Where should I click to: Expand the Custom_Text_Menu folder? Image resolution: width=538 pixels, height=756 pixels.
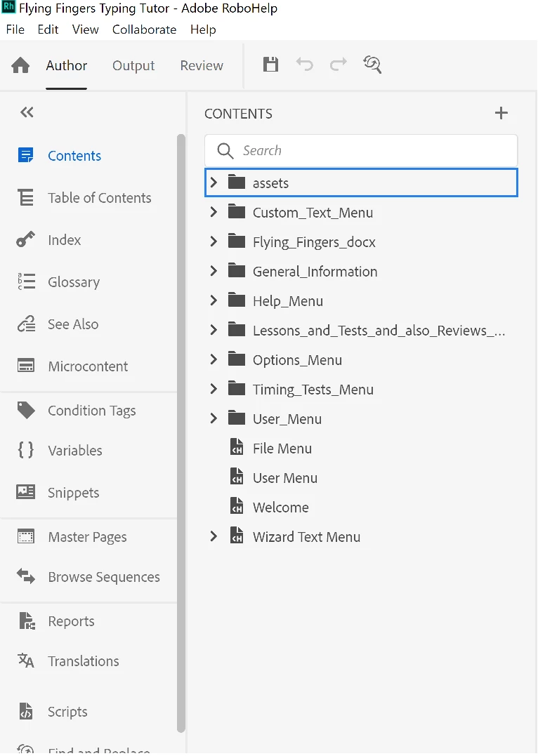click(214, 212)
